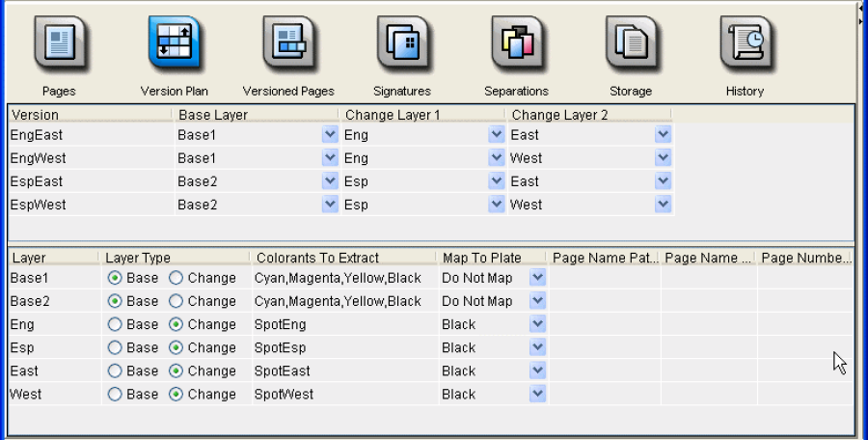Image resolution: width=868 pixels, height=440 pixels.
Task: Open the Pages view icon
Action: coord(59,44)
